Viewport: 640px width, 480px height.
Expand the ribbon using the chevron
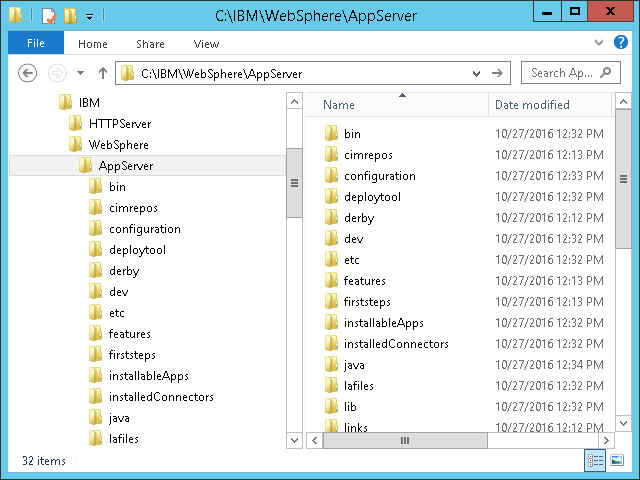pos(604,43)
